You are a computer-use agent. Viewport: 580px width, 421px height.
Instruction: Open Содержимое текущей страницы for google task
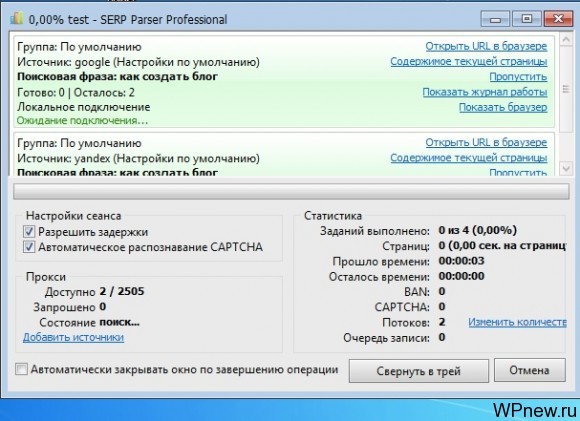469,61
